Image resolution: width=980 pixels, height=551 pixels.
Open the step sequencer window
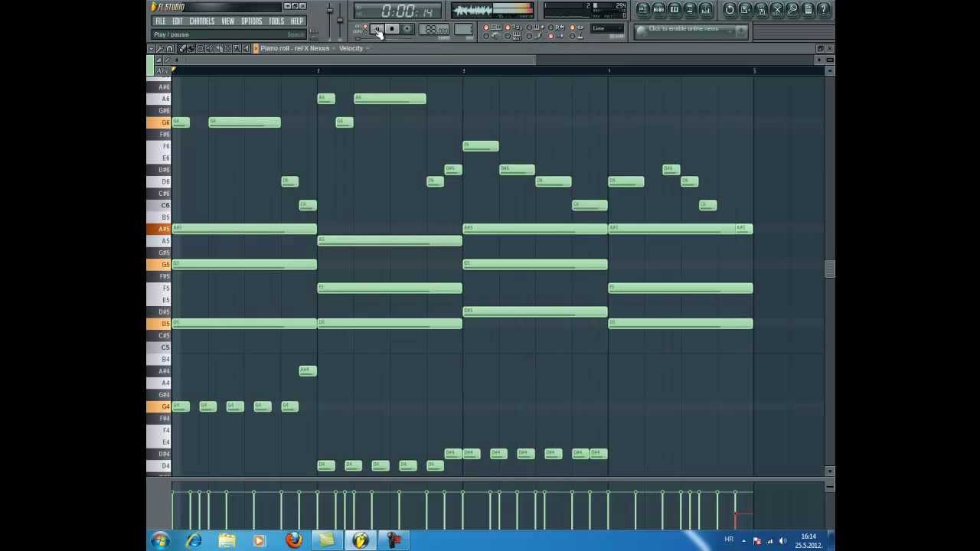point(658,10)
